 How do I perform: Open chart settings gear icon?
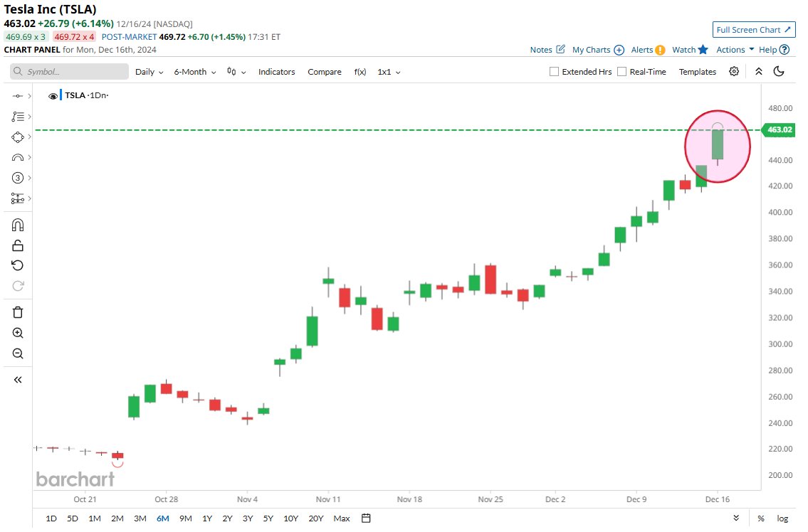pyautogui.click(x=734, y=72)
